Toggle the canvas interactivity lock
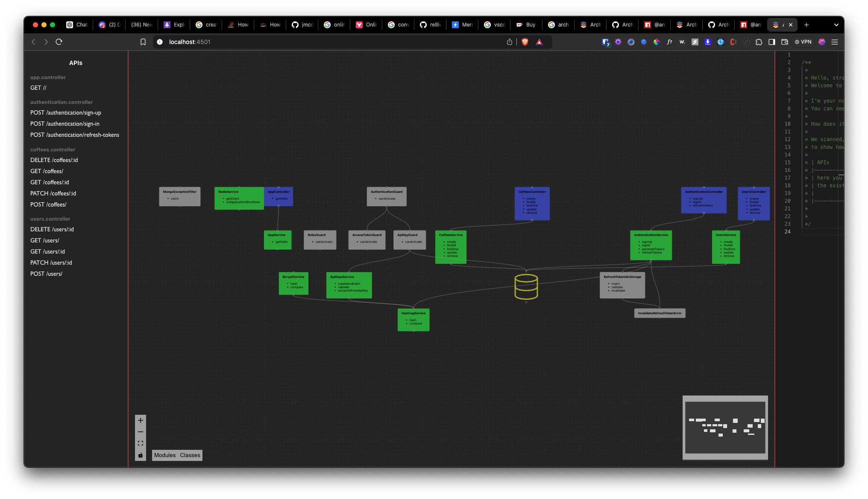This screenshot has width=868, height=499. click(x=141, y=455)
